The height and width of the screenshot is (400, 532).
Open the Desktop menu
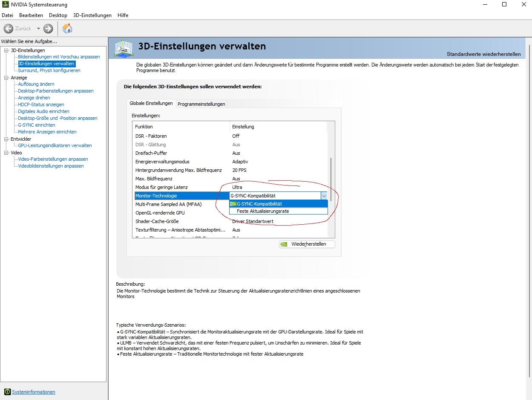58,15
